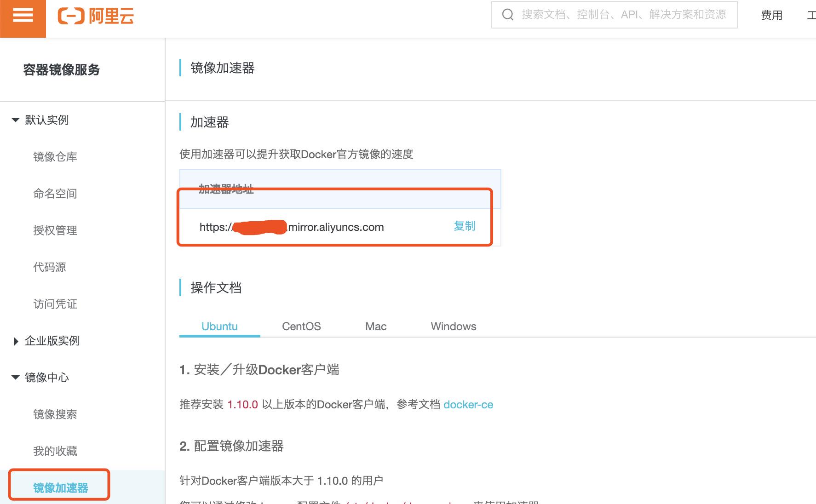Open 授权管理 in the sidebar
This screenshot has height=504, width=816.
coord(55,230)
